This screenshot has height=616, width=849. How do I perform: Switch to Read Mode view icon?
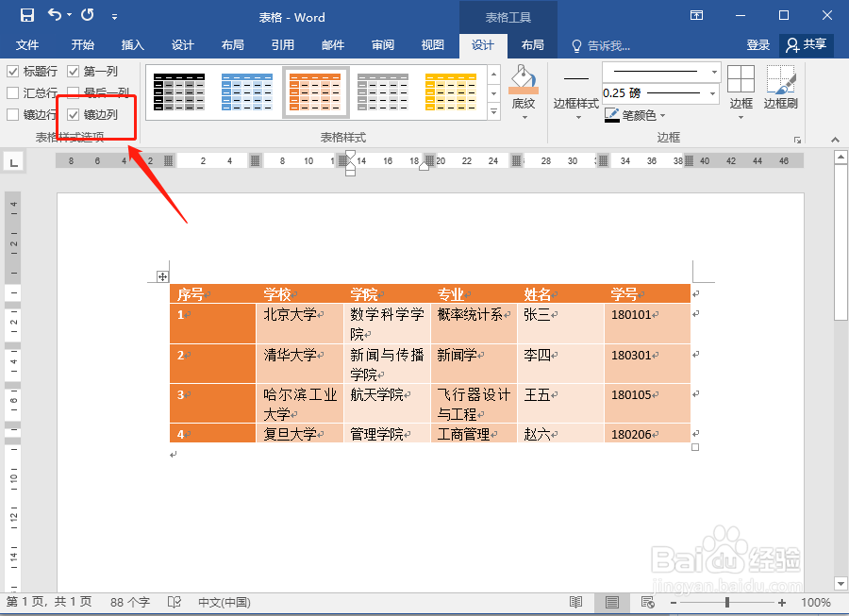[576, 602]
